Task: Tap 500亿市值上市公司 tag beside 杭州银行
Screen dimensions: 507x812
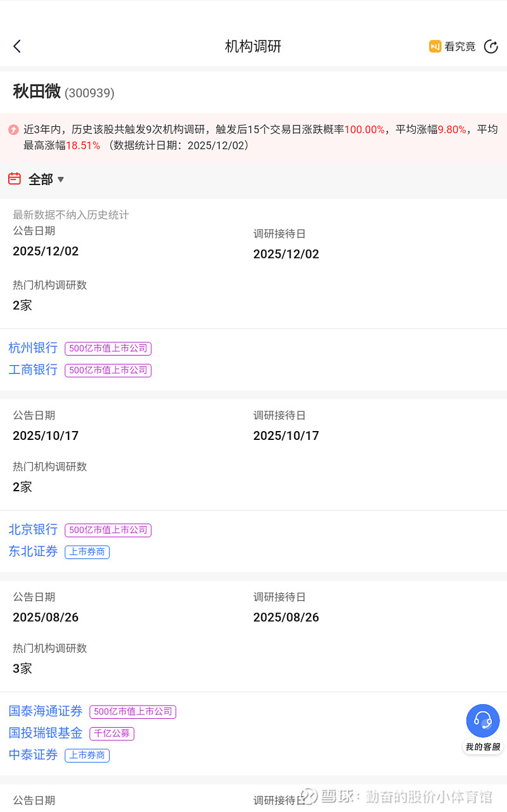Action: pos(108,348)
